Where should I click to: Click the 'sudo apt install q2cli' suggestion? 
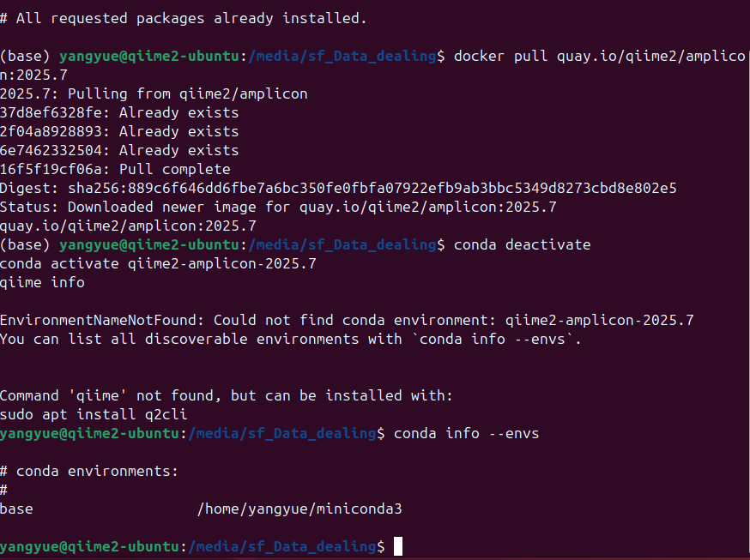coord(94,414)
